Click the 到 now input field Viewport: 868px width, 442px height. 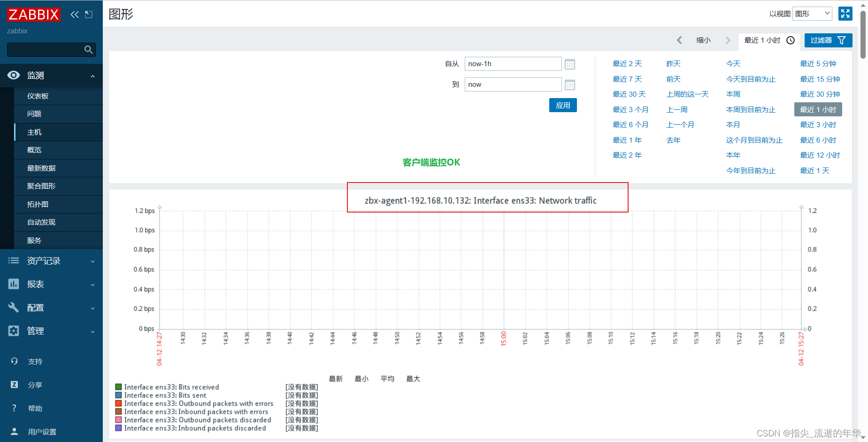(513, 84)
